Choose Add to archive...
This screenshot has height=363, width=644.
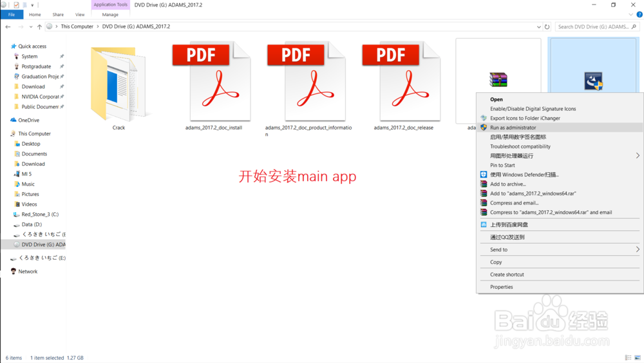pyautogui.click(x=560, y=184)
